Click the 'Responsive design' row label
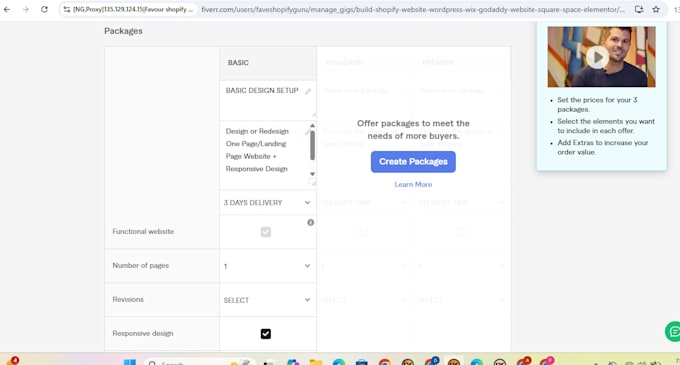The width and height of the screenshot is (680, 365). [x=143, y=333]
